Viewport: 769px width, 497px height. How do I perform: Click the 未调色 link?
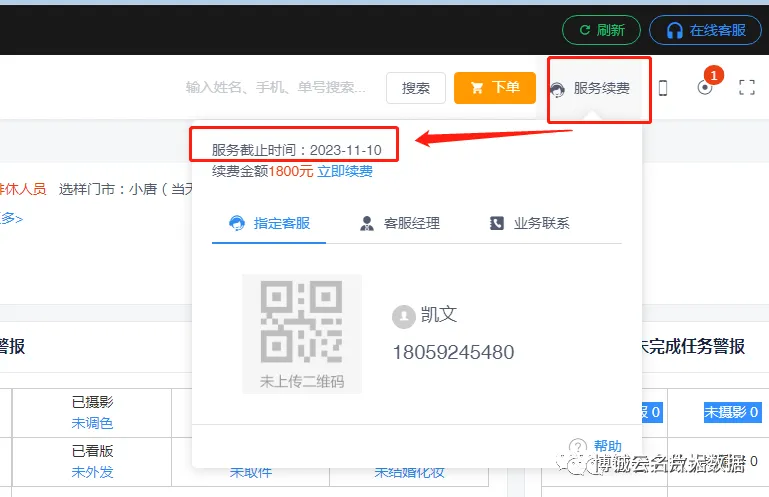point(92,423)
